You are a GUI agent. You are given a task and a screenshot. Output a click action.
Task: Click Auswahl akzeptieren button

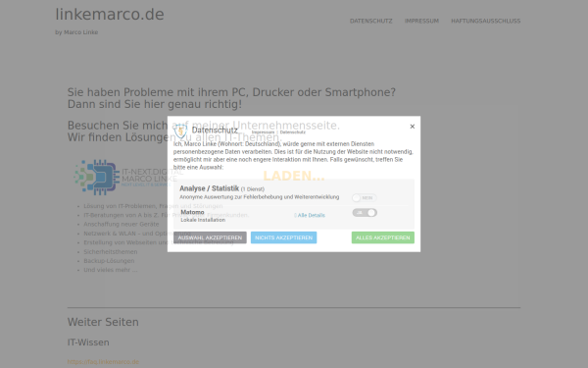210,237
